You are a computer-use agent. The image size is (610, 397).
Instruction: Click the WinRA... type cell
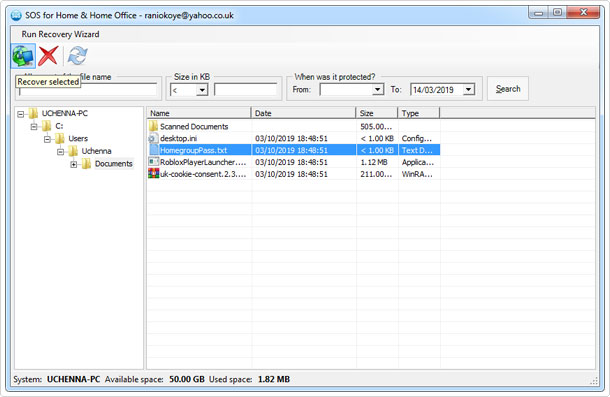point(417,174)
